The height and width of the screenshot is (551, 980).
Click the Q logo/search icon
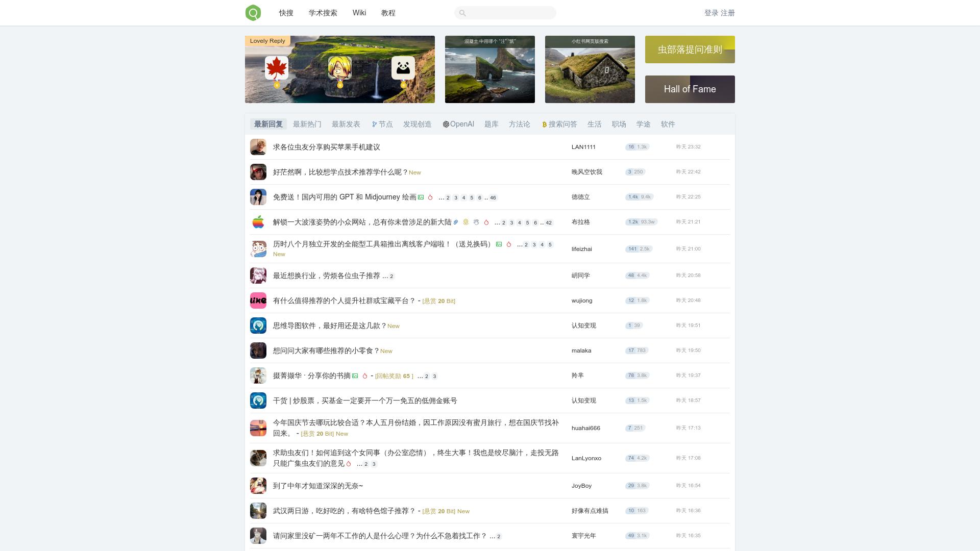coord(254,13)
